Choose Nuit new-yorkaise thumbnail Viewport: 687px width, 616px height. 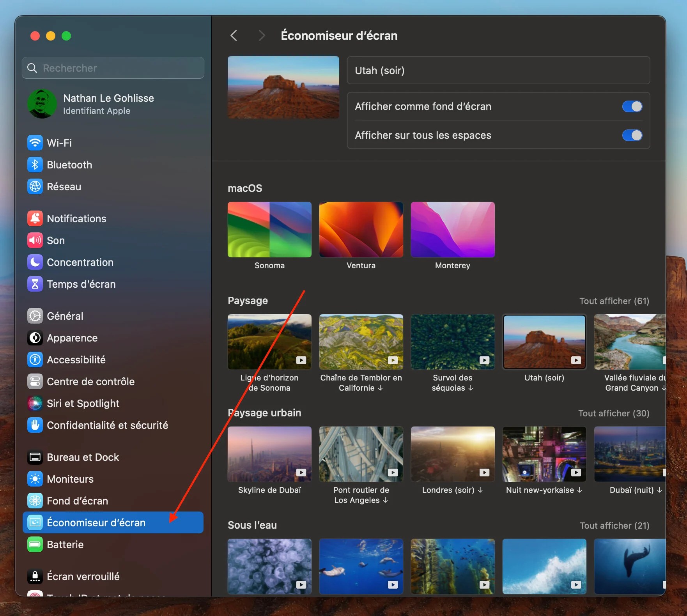click(544, 454)
